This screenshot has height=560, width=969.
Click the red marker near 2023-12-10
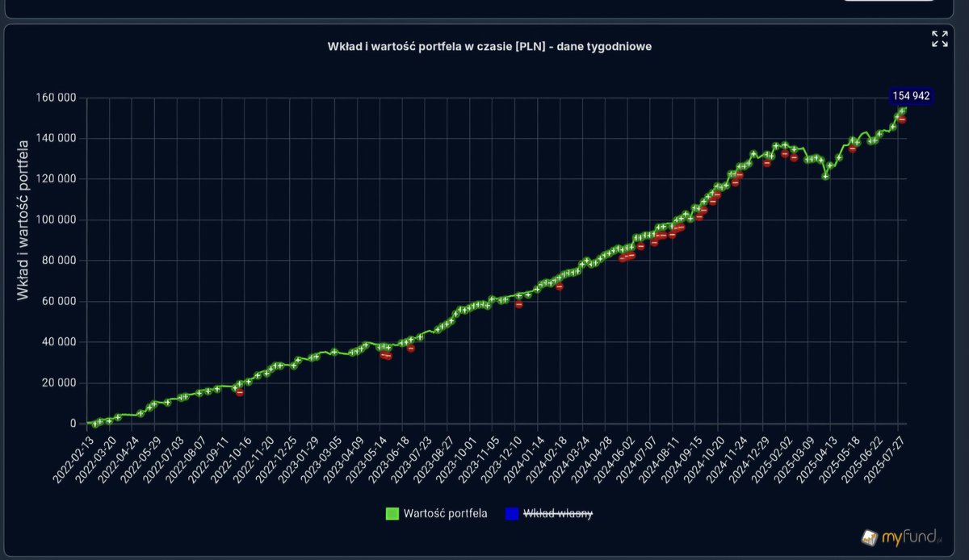pyautogui.click(x=519, y=305)
